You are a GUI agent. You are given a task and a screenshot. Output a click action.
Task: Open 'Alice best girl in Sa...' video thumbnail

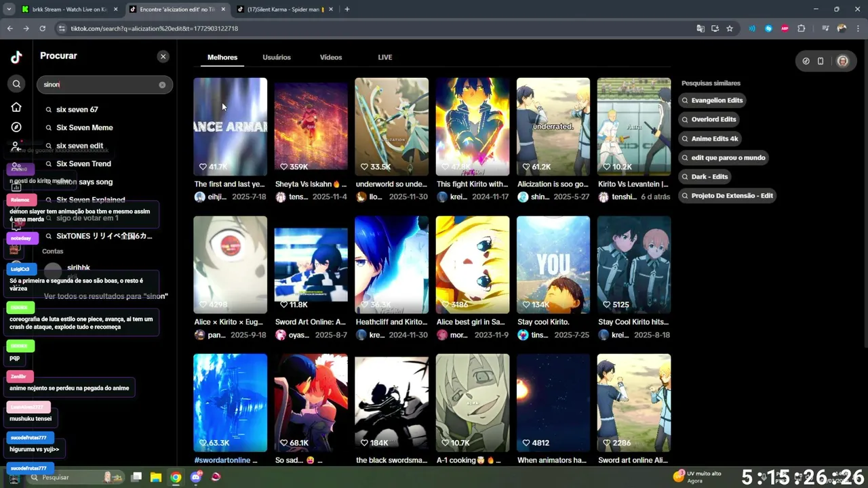coord(472,265)
